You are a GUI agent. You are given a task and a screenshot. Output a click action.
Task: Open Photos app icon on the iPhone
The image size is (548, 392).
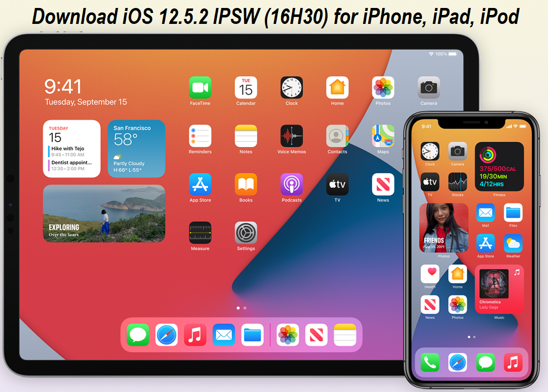[457, 305]
